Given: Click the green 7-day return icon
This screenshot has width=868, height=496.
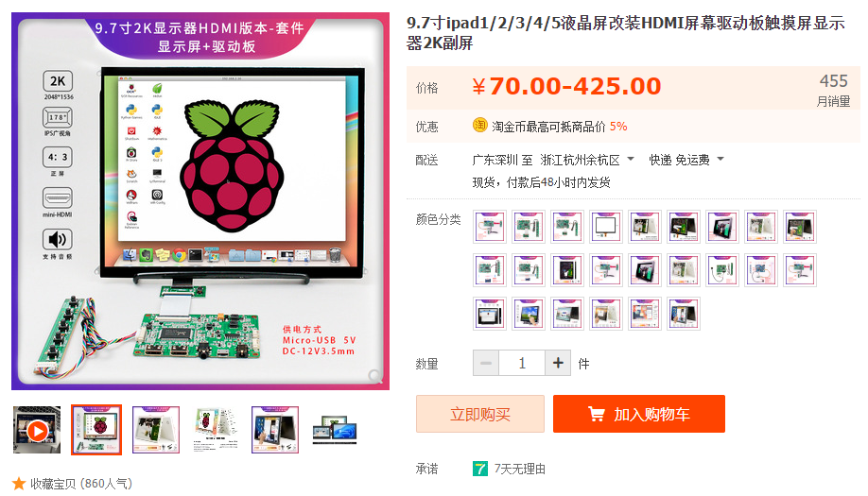Looking at the screenshot, I should pyautogui.click(x=480, y=469).
